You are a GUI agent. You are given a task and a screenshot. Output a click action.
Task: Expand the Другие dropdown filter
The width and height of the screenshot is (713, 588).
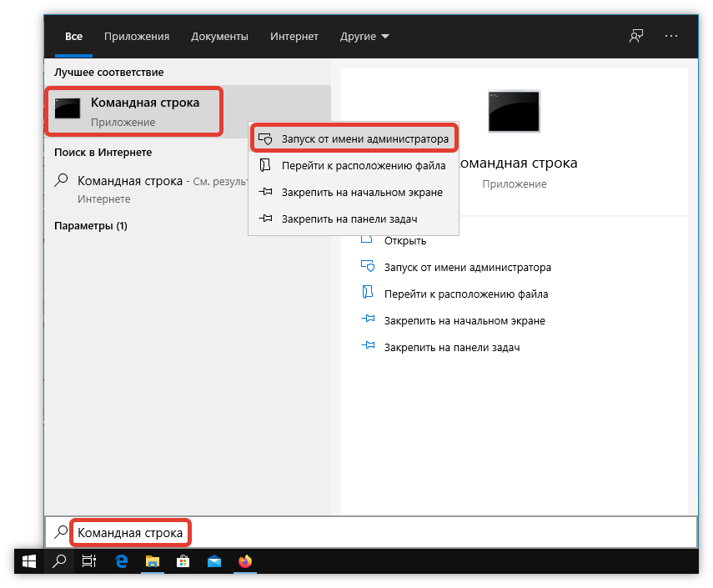click(364, 37)
